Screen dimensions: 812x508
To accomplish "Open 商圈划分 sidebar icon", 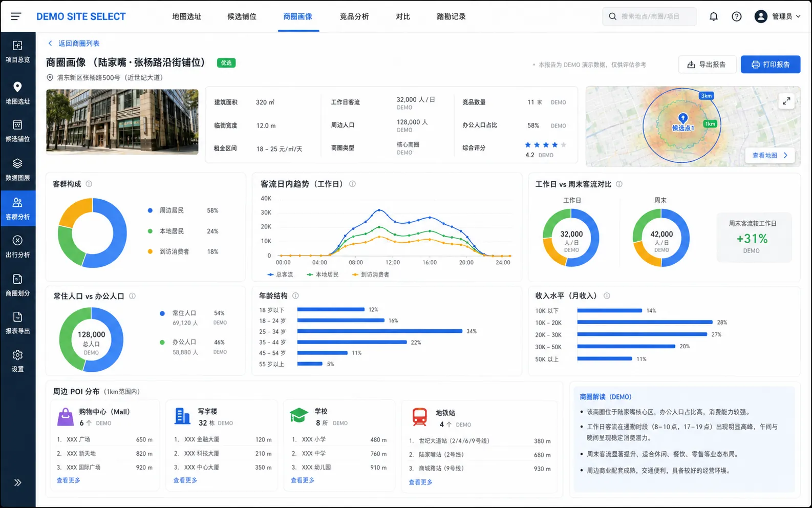I will point(17,279).
